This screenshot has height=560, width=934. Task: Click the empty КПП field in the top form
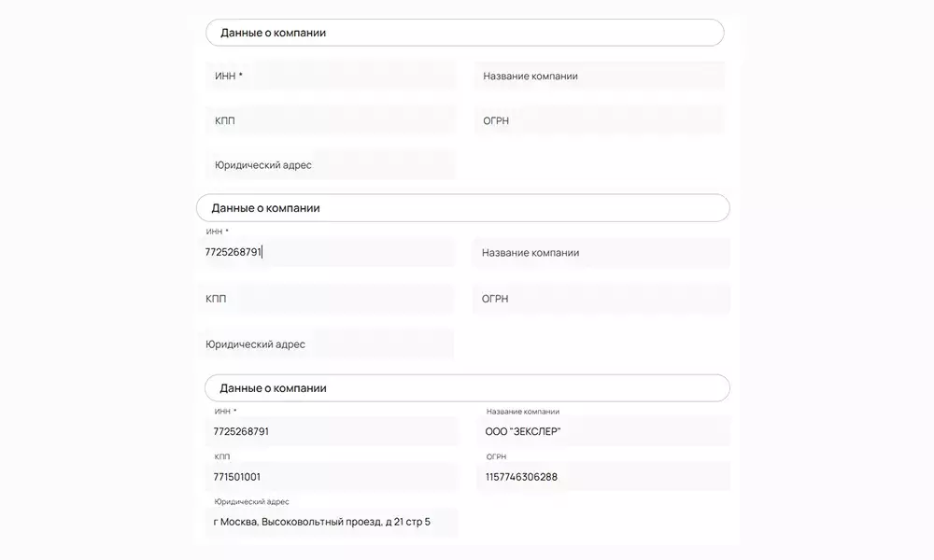(330, 120)
